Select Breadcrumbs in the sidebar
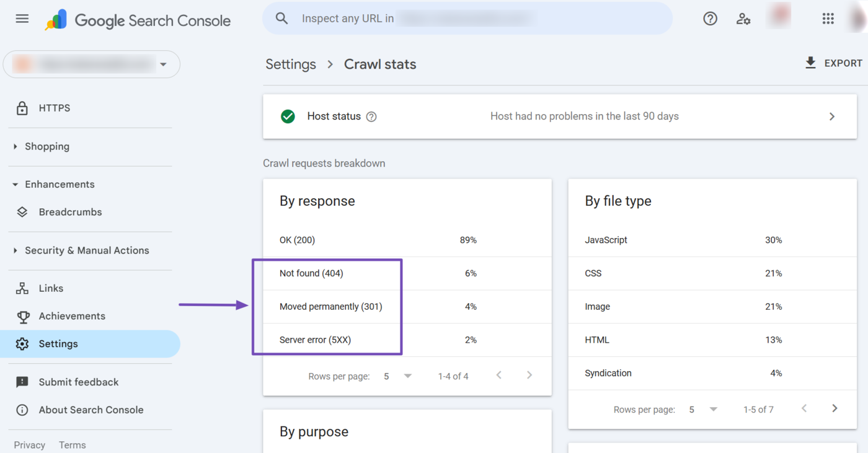Viewport: 868px width, 453px height. tap(70, 212)
